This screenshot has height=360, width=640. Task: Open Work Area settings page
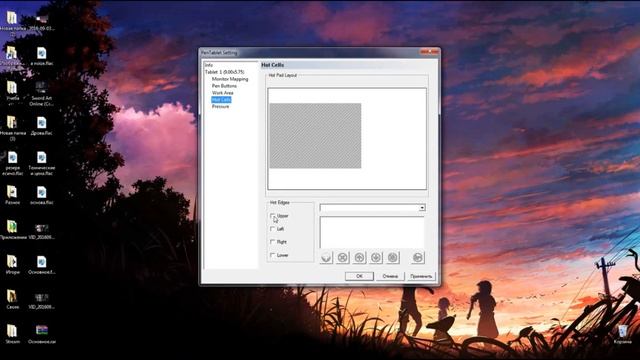click(x=222, y=93)
